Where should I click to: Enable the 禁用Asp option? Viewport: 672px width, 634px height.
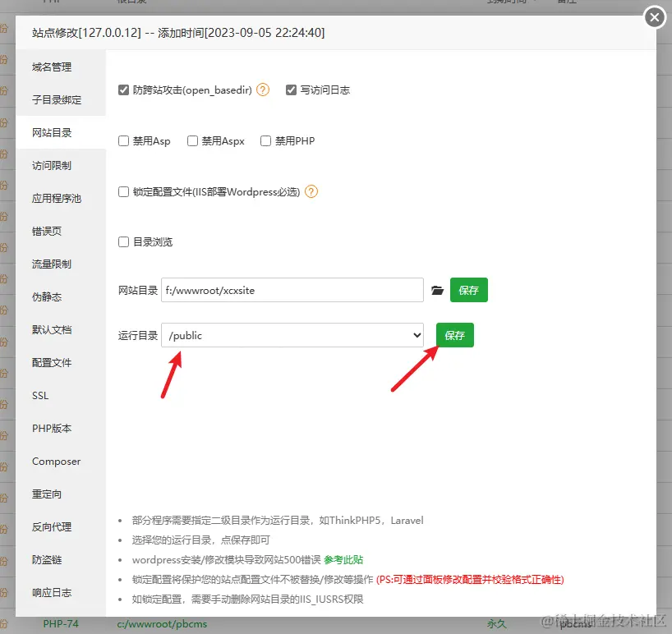(x=123, y=140)
